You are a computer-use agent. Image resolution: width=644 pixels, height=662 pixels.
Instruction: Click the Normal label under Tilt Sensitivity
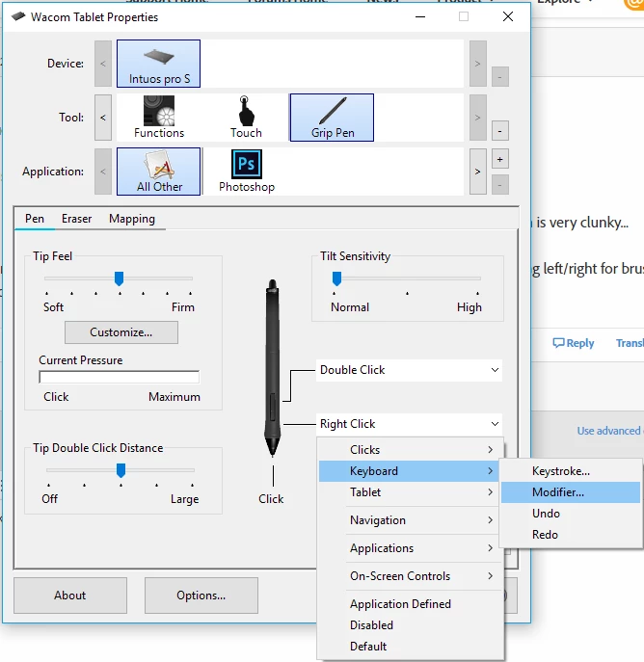coord(350,307)
